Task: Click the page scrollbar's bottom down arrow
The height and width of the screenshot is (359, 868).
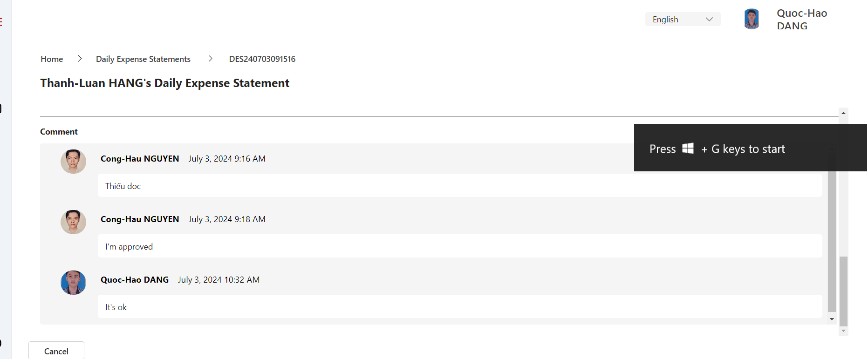Action: click(x=843, y=331)
